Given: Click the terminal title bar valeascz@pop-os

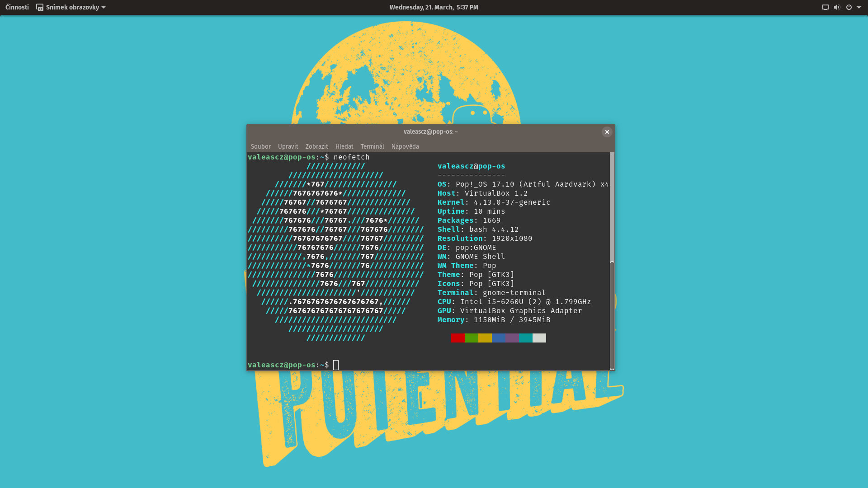Looking at the screenshot, I should (x=430, y=131).
